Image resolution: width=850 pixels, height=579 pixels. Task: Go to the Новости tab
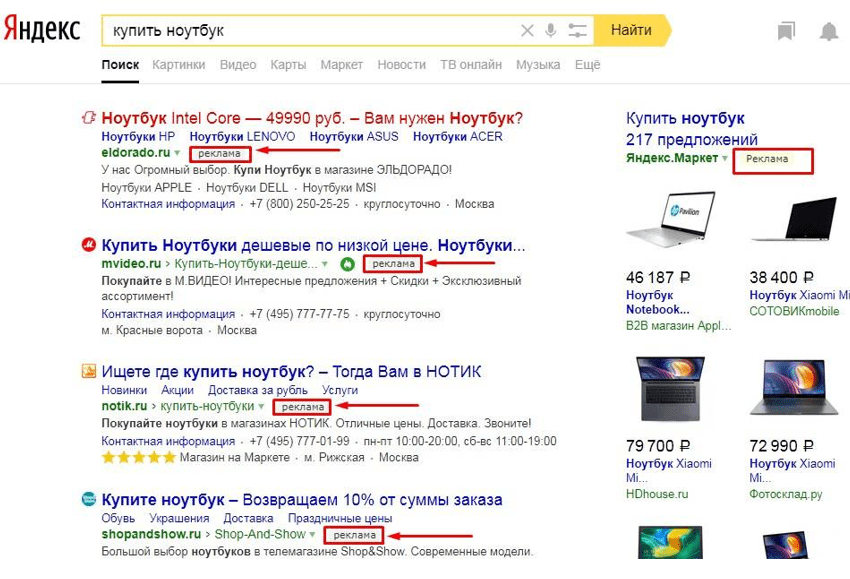tap(402, 65)
